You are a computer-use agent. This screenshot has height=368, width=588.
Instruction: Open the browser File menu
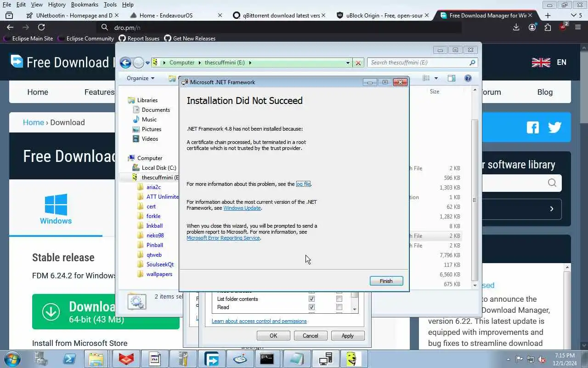pos(6,5)
